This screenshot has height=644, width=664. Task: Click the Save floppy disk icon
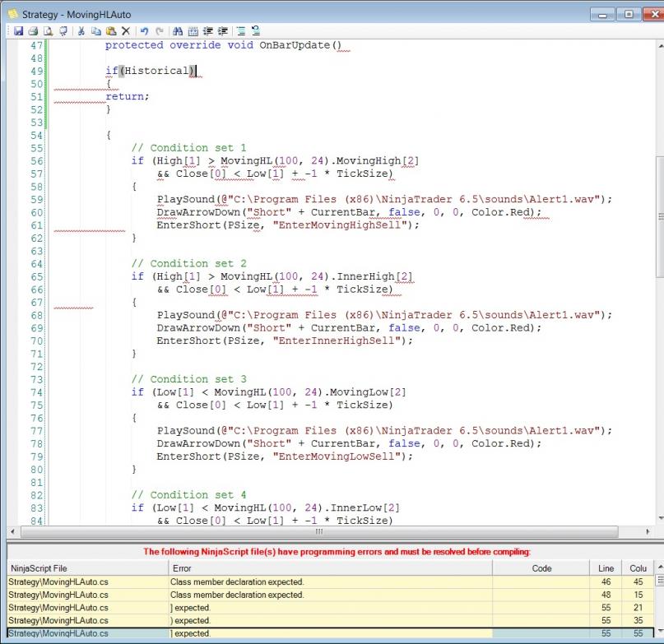[18, 30]
